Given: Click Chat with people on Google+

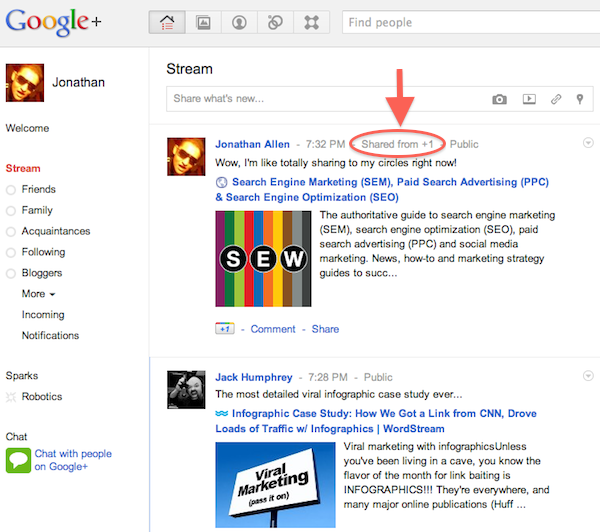Looking at the screenshot, I should click(x=73, y=460).
